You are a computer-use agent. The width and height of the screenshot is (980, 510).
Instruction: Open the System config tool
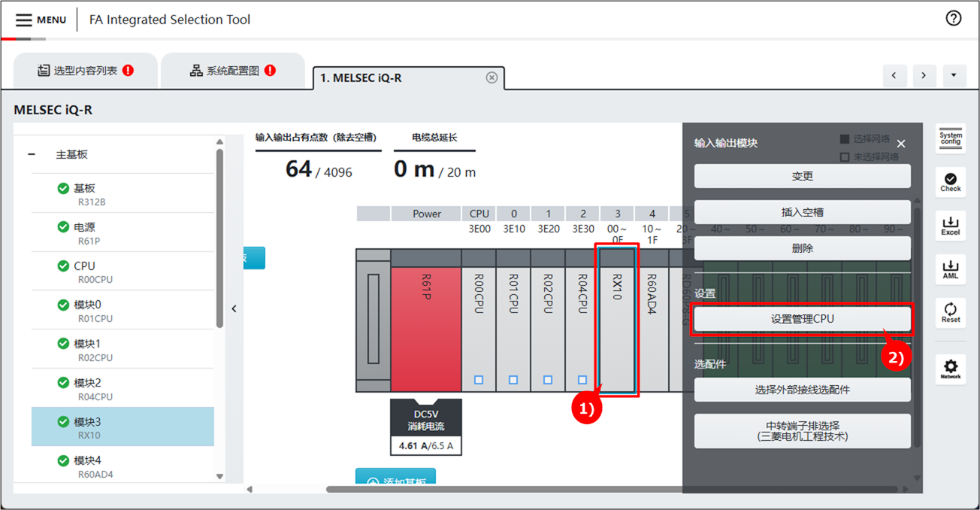click(951, 139)
